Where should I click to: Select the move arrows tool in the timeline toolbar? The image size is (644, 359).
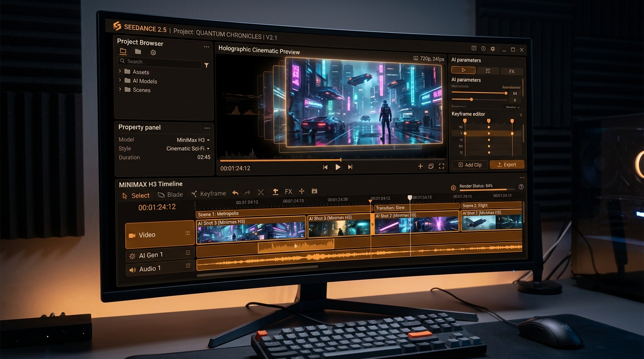tap(302, 191)
